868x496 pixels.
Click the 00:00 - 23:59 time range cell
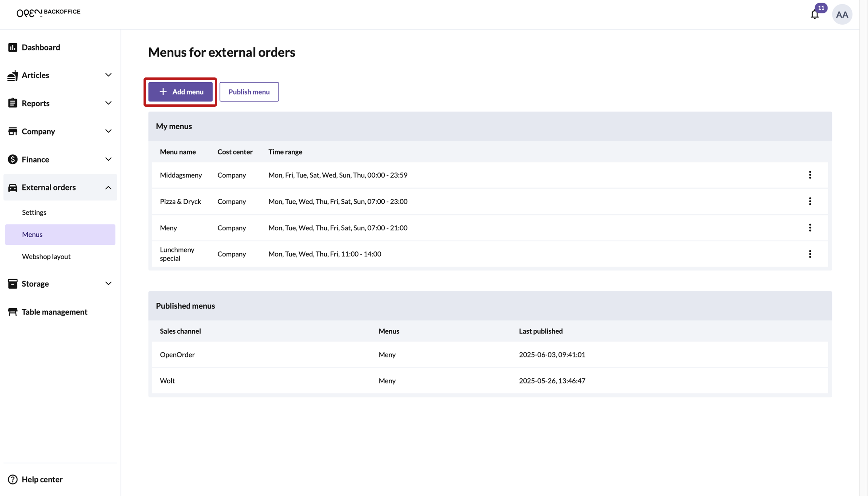(x=338, y=175)
